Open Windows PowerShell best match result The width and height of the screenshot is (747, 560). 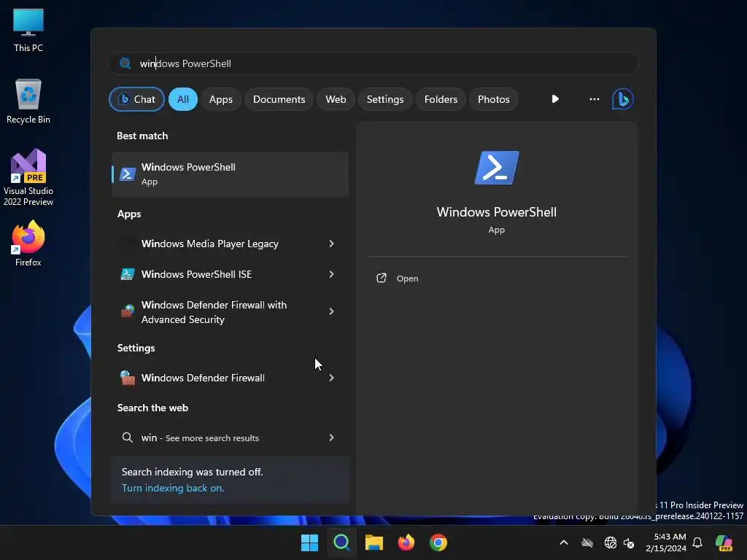click(x=230, y=174)
